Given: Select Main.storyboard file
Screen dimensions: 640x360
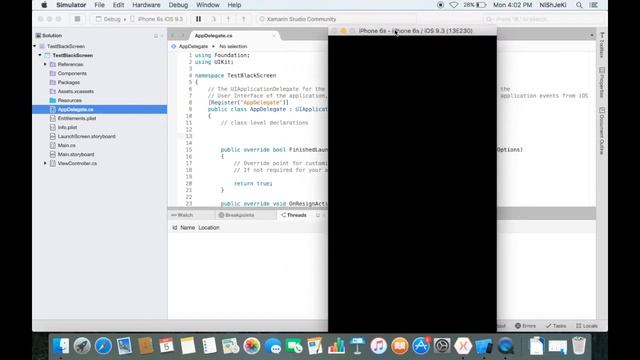Looking at the screenshot, I should pyautogui.click(x=76, y=154).
